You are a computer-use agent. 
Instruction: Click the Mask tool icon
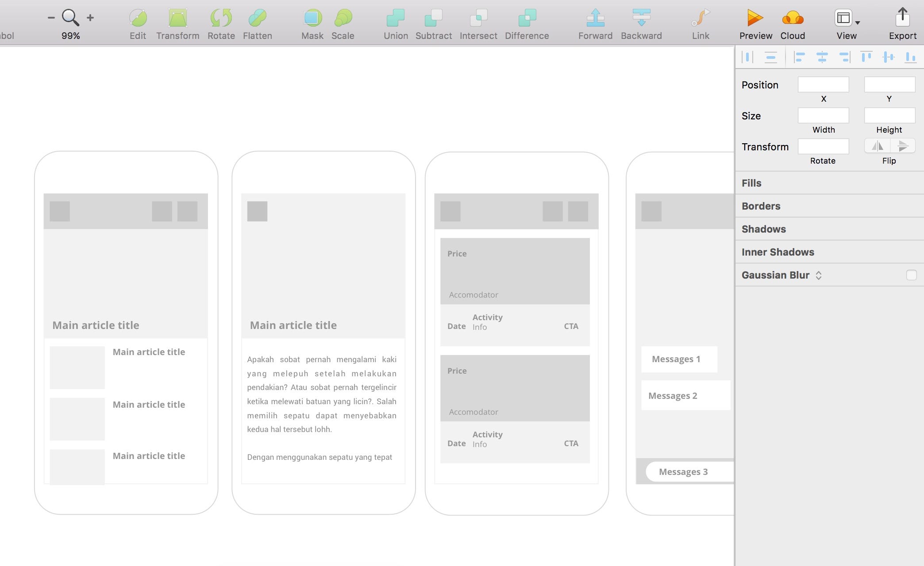[x=312, y=19]
